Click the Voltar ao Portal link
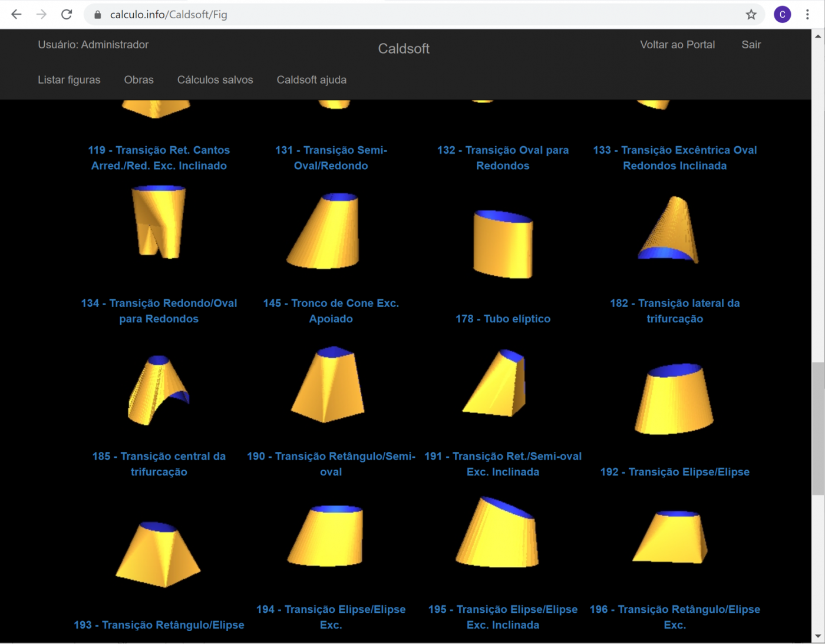The width and height of the screenshot is (825, 644). coord(677,45)
